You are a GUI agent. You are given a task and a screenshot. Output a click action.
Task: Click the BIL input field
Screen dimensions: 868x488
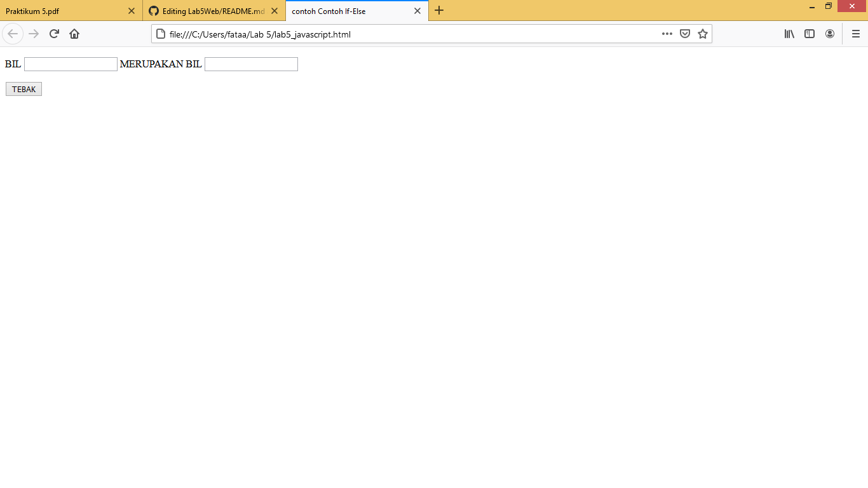71,64
